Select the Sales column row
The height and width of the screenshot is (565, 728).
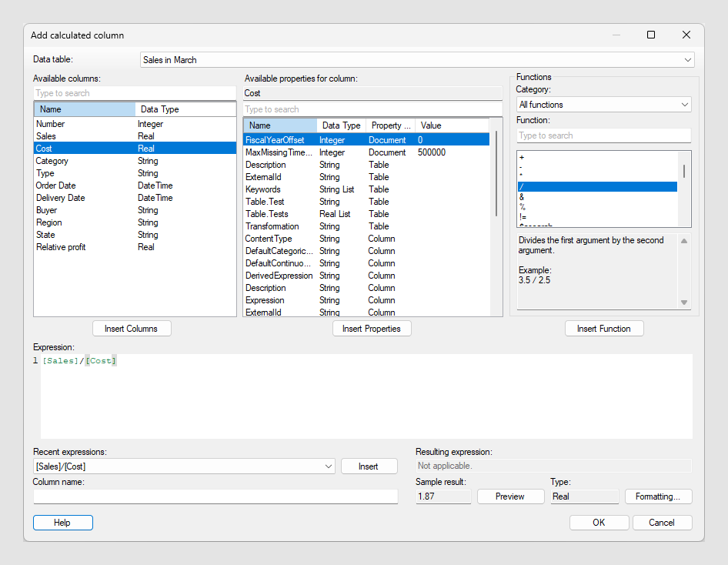(135, 136)
